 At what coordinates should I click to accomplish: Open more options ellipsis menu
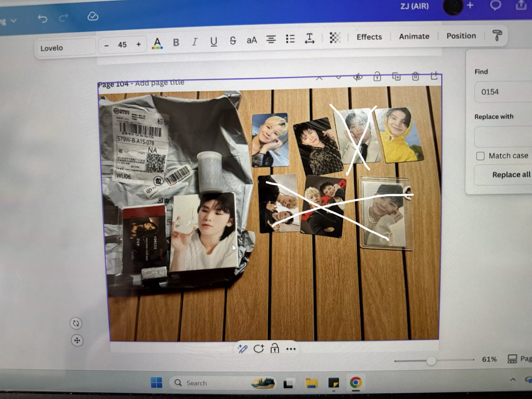pos(291,348)
